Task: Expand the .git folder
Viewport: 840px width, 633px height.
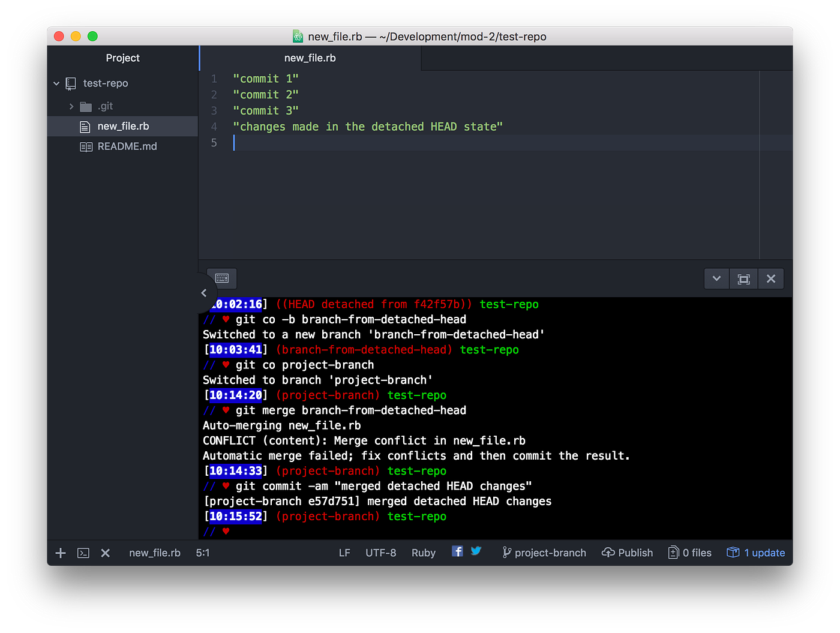Action: click(71, 106)
